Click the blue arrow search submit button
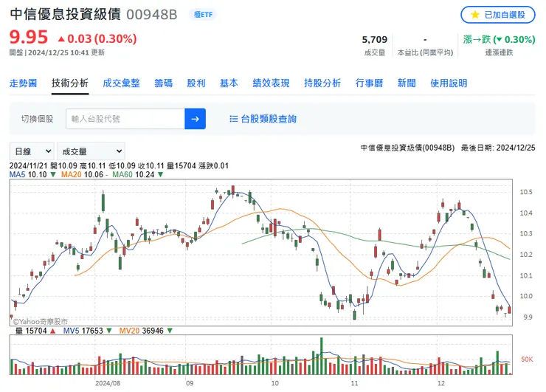 pyautogui.click(x=195, y=119)
